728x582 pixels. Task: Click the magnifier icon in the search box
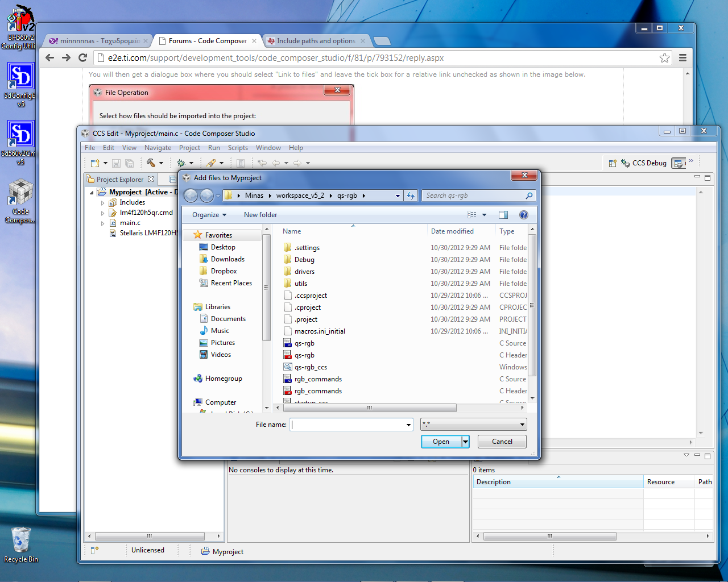[x=529, y=196]
